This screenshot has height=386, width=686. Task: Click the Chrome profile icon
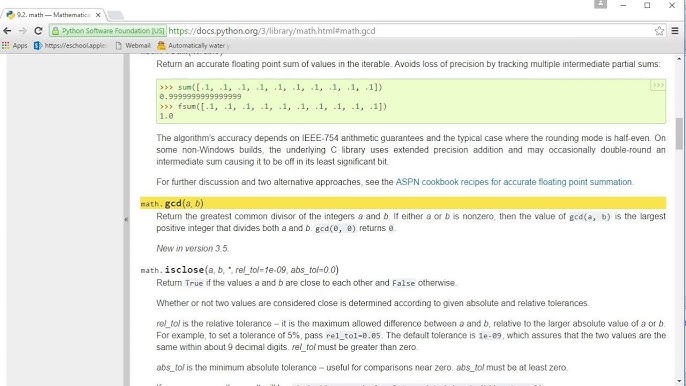tap(600, 4)
